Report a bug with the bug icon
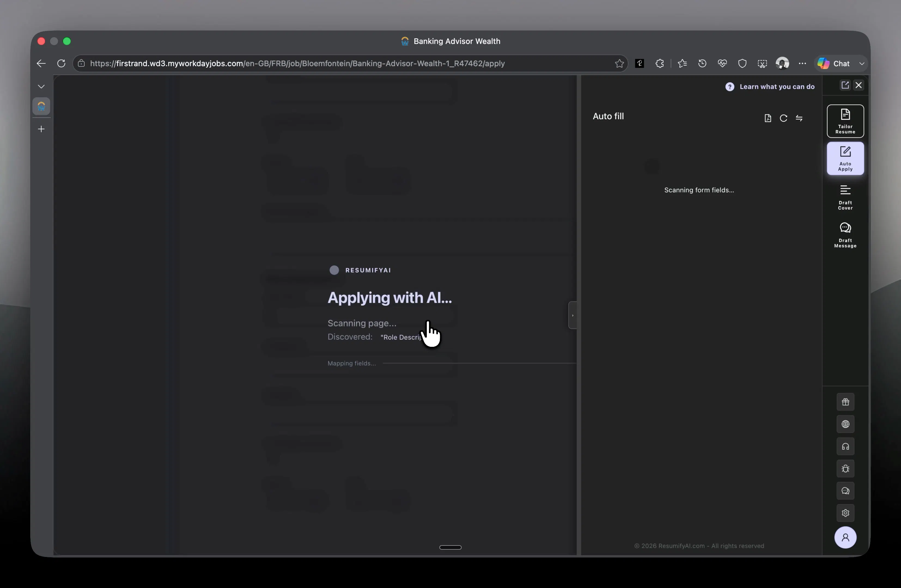 [x=845, y=469]
